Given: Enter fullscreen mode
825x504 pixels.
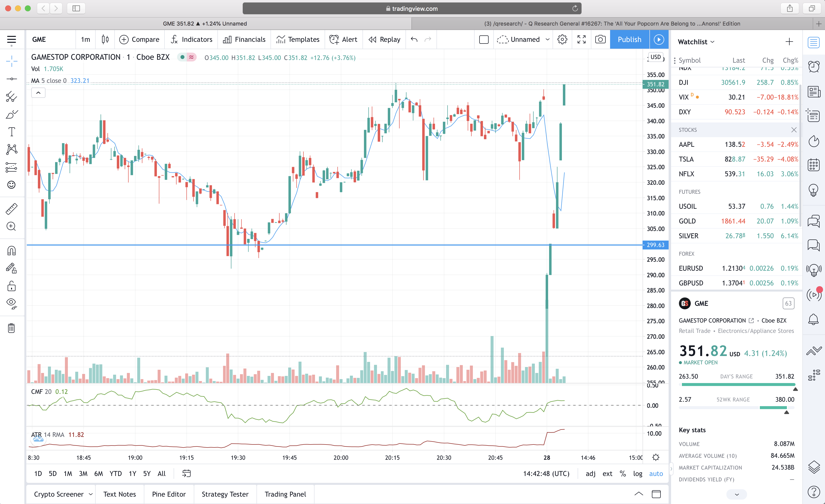Looking at the screenshot, I should [582, 40].
